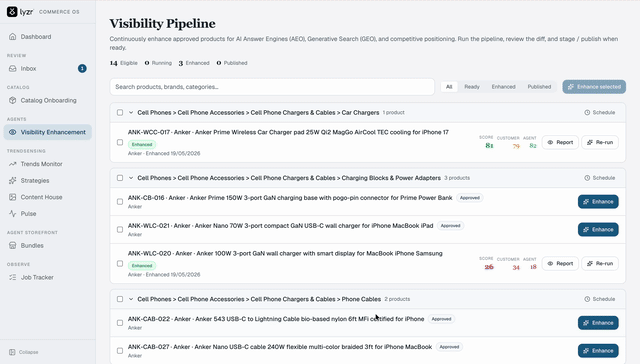Open Job Tracker in sidebar
The image size is (640, 364).
click(x=48, y=277)
